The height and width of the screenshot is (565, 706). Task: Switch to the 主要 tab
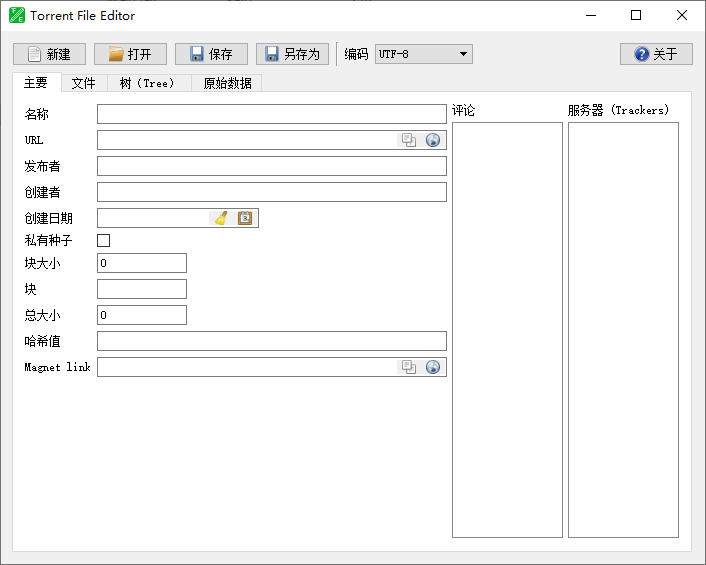point(36,83)
